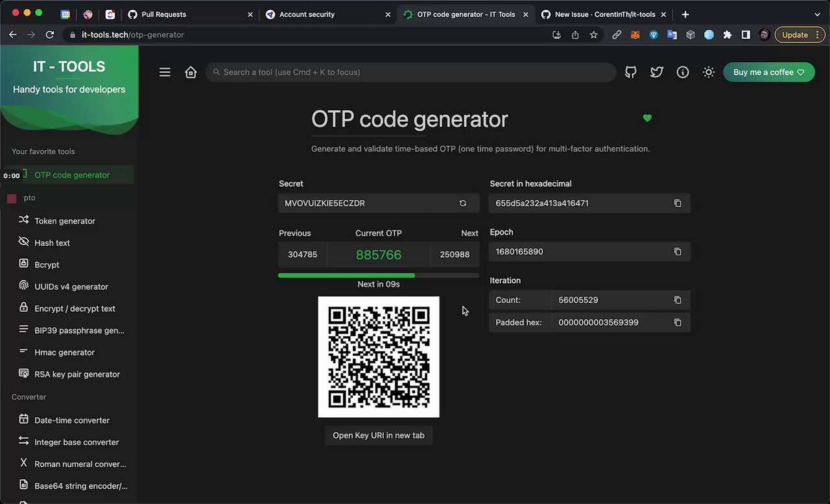Close the OTP code generator tab
The height and width of the screenshot is (504, 830).
click(x=525, y=14)
